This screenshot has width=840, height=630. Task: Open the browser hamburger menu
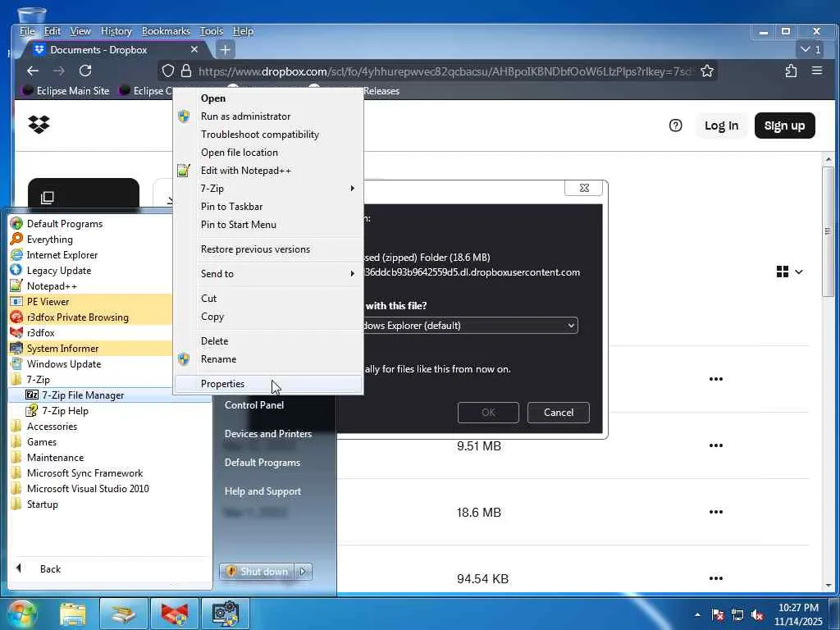[x=816, y=71]
